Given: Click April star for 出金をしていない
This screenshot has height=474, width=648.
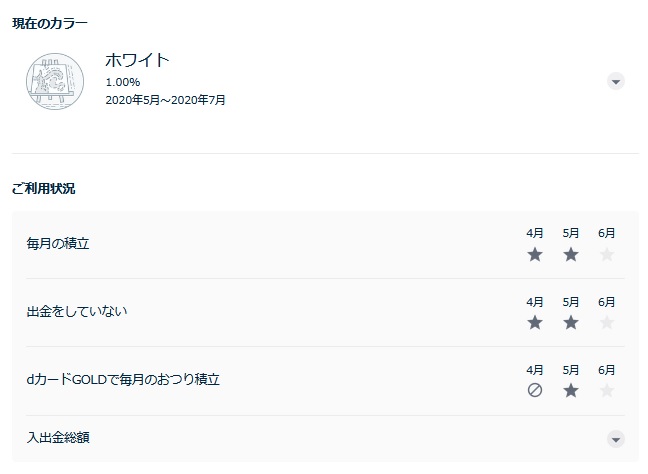Looking at the screenshot, I should (x=535, y=322).
